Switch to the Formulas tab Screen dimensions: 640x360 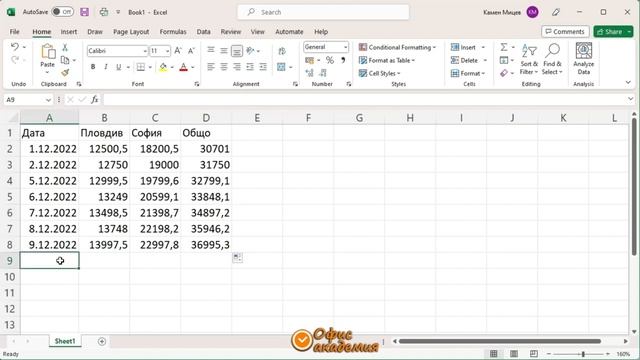[x=173, y=31]
